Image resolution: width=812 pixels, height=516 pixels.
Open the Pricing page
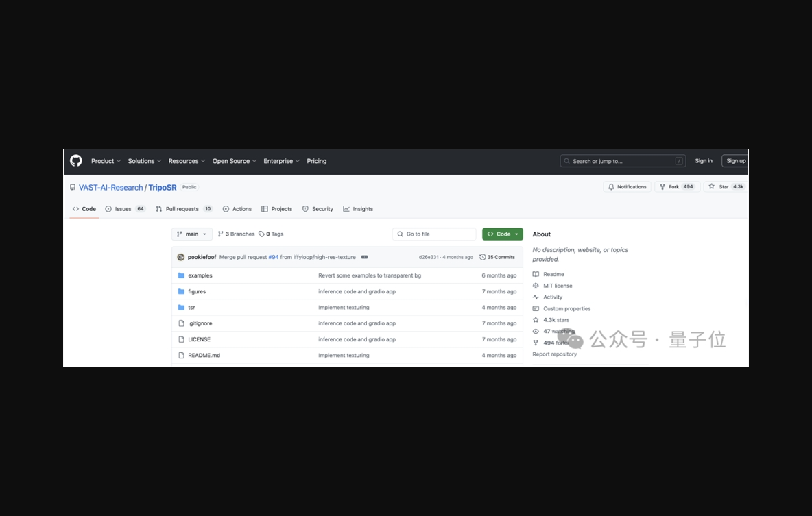tap(316, 161)
